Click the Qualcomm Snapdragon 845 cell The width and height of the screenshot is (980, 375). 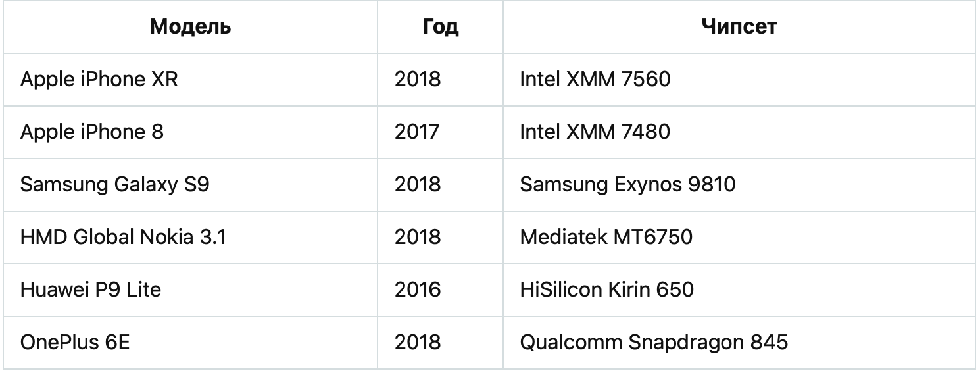[739, 343]
